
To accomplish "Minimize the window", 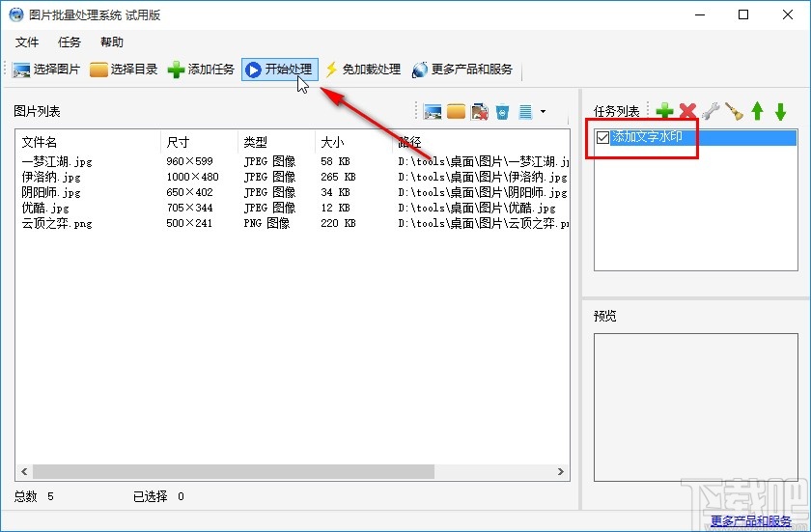I will pos(699,14).
